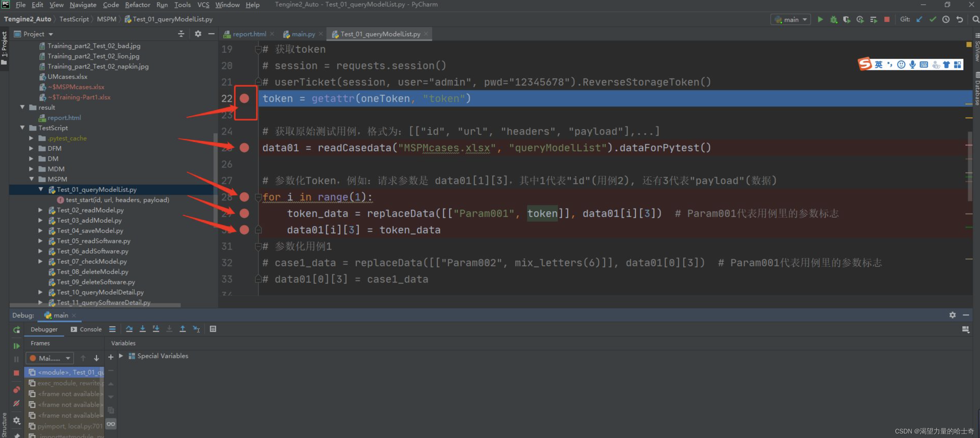
Task: Click MSPM in the breadcrumb path
Action: click(x=106, y=19)
